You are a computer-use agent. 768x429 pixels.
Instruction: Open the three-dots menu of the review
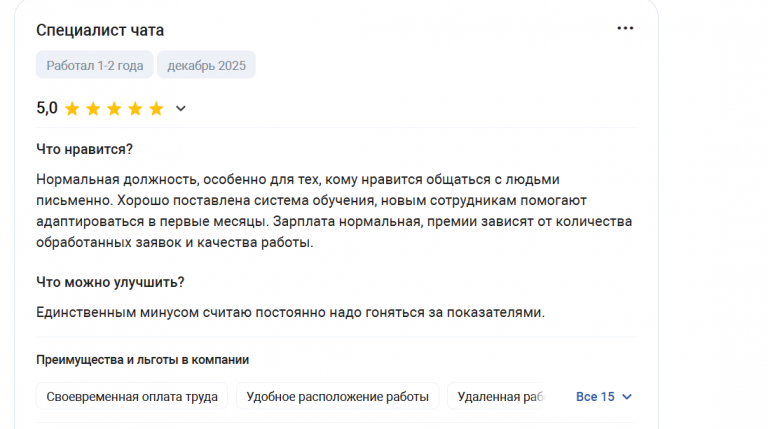(625, 28)
